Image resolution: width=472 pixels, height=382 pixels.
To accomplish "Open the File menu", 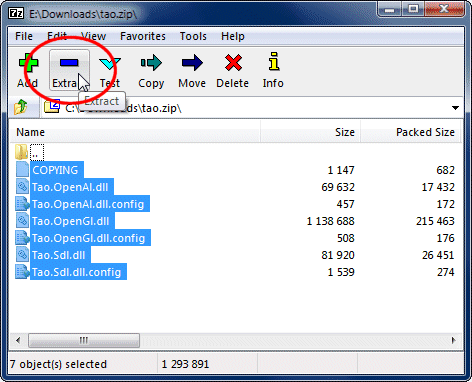I will point(24,36).
